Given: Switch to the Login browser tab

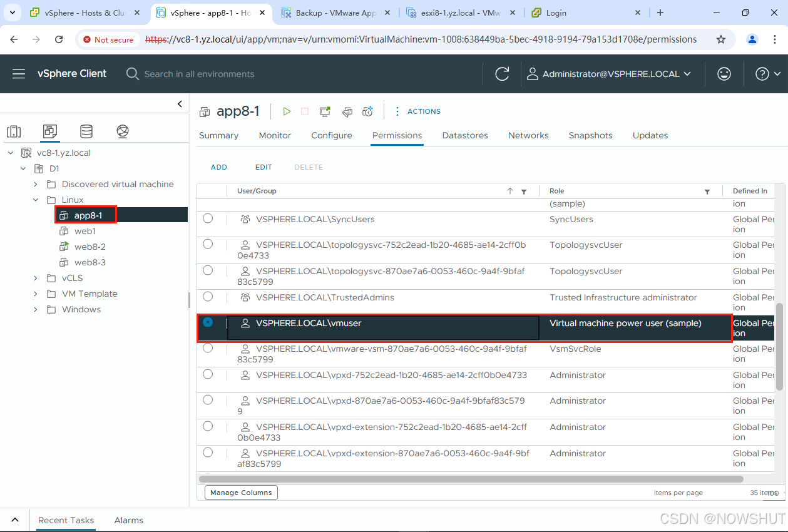Looking at the screenshot, I should [586, 13].
